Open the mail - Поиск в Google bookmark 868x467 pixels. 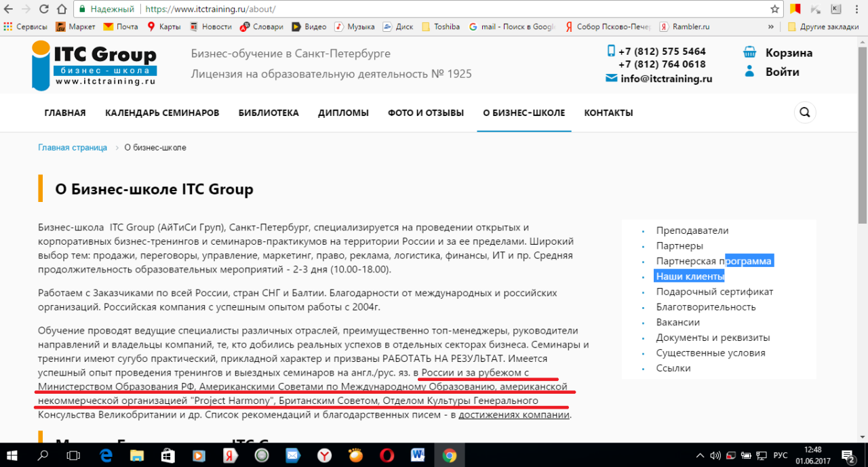coord(512,27)
